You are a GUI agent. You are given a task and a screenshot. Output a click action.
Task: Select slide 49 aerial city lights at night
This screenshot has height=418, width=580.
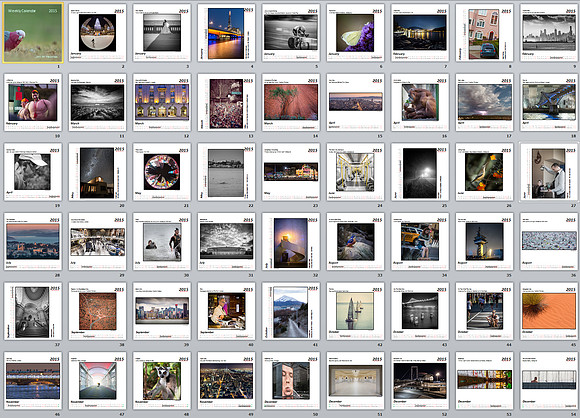(x=226, y=381)
